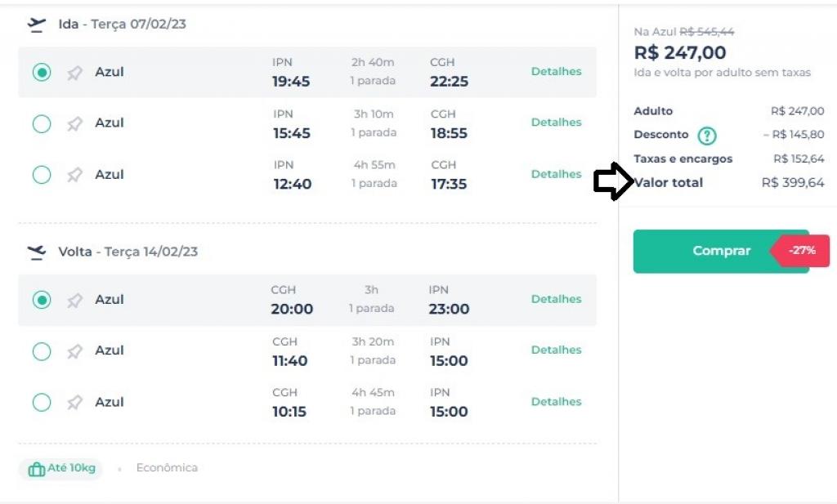
Task: Pin the 15:45 Azul outbound flight
Action: 74,123
